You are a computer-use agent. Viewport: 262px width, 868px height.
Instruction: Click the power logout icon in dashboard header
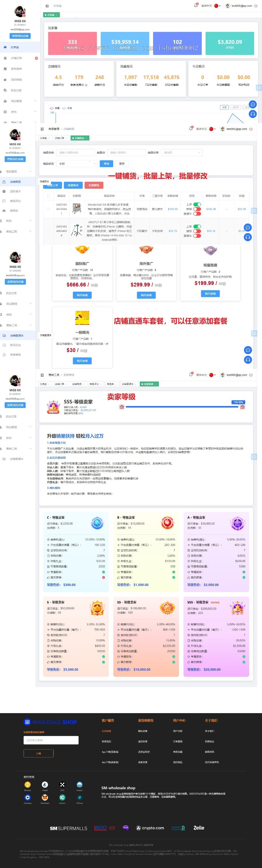click(x=256, y=6)
